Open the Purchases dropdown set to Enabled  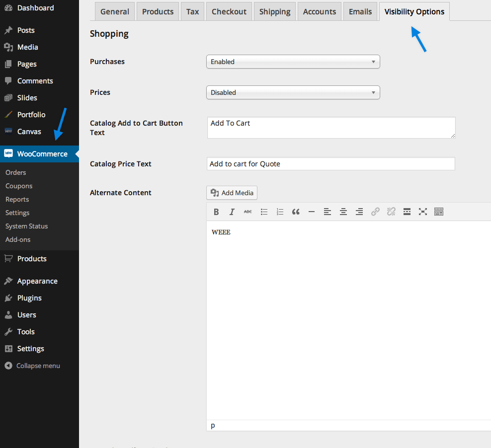coord(293,62)
